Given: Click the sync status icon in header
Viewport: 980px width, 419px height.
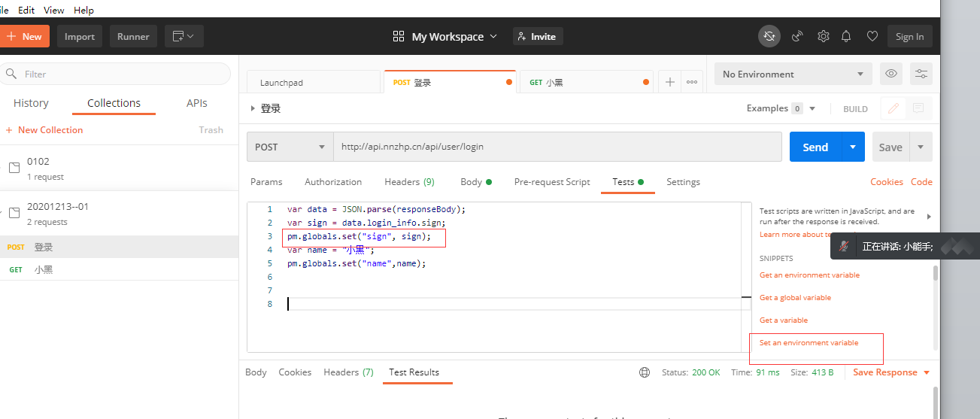Looking at the screenshot, I should (x=769, y=36).
